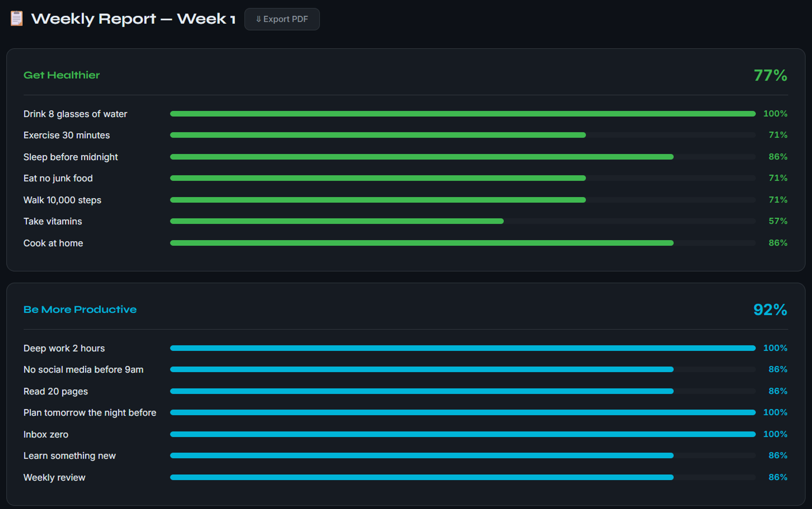Click the Walk 10,000 steps label
Image resolution: width=812 pixels, height=509 pixels.
tap(62, 200)
